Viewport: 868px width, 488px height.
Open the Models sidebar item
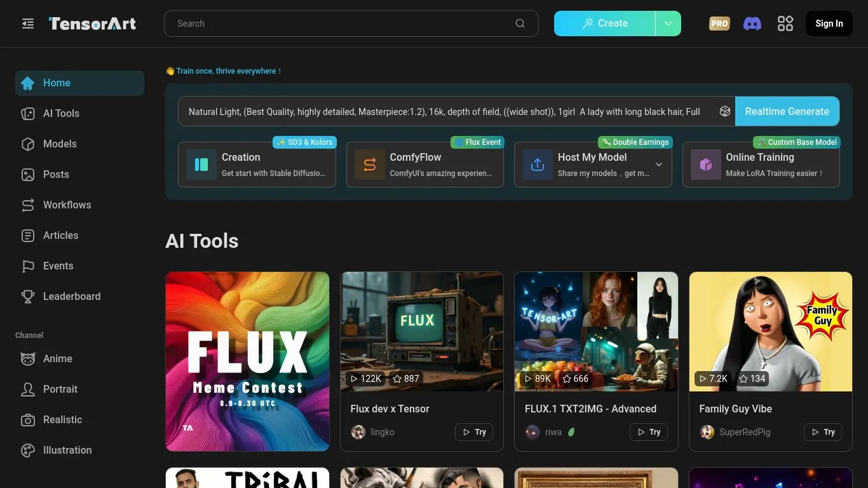(x=60, y=144)
